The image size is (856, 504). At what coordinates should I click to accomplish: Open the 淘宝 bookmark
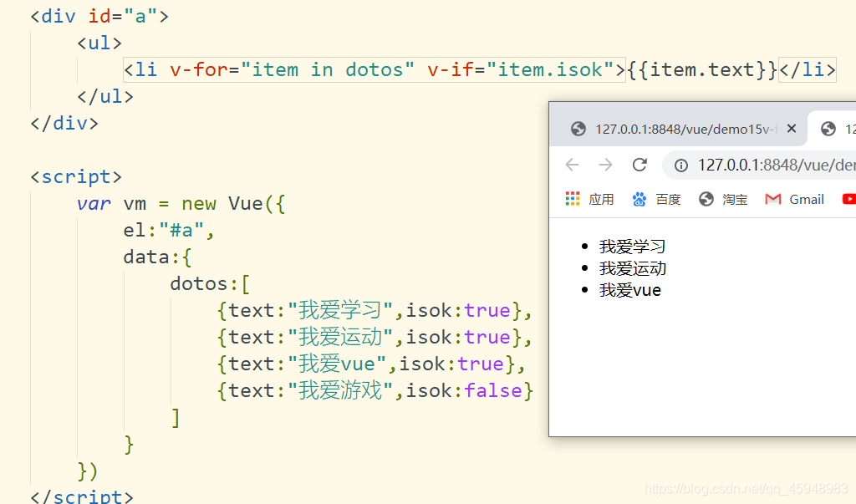(723, 199)
